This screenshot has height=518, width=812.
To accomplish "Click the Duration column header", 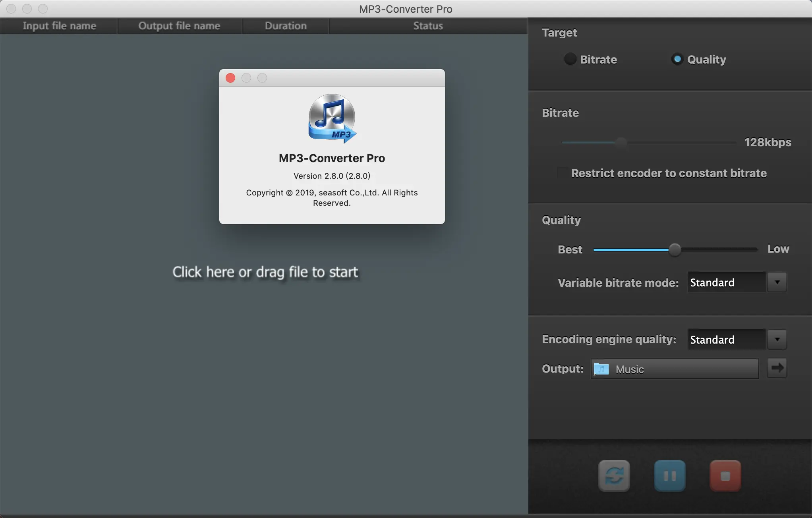I will click(x=285, y=25).
